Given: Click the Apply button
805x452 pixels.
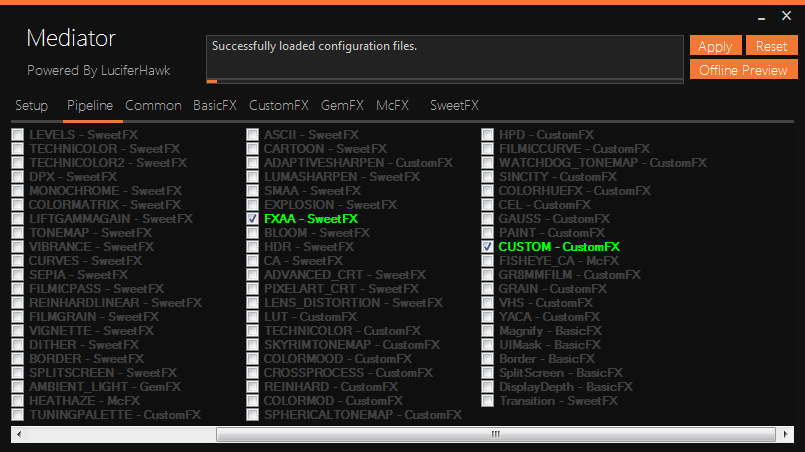Looking at the screenshot, I should pos(716,46).
